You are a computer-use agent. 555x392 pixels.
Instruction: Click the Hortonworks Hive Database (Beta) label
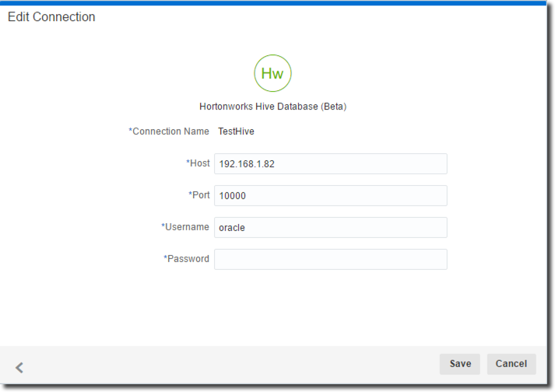272,107
